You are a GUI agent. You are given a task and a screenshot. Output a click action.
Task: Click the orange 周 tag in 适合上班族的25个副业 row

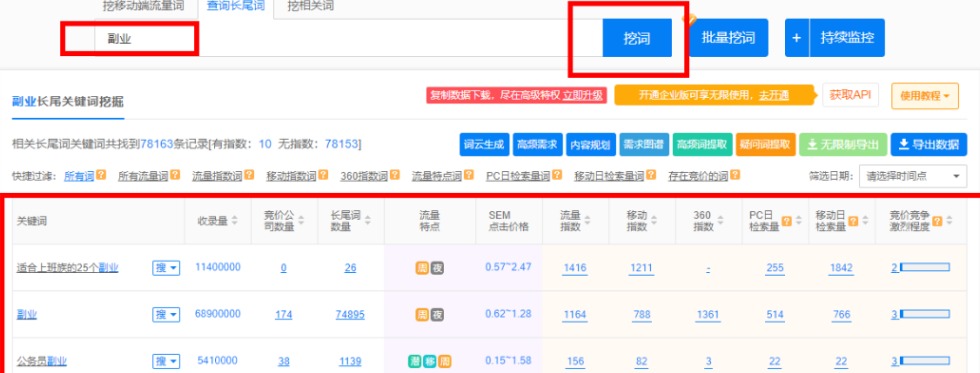[422, 268]
